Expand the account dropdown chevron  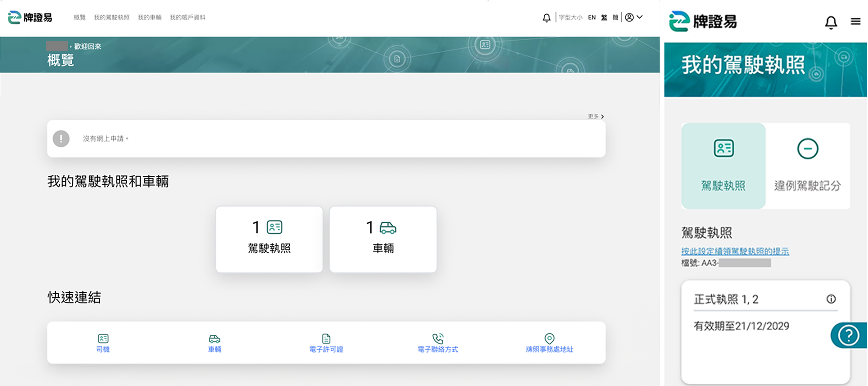640,17
